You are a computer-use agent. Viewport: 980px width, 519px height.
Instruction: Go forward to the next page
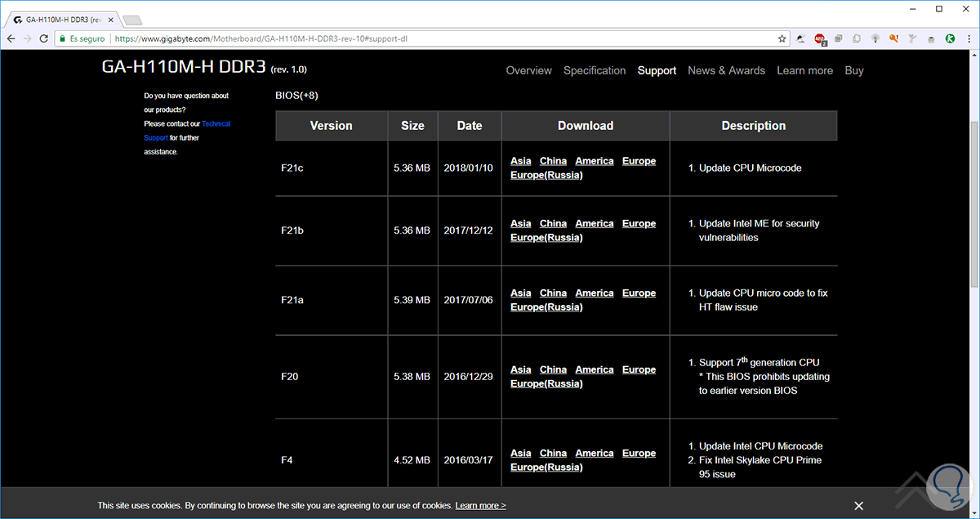pyautogui.click(x=28, y=38)
